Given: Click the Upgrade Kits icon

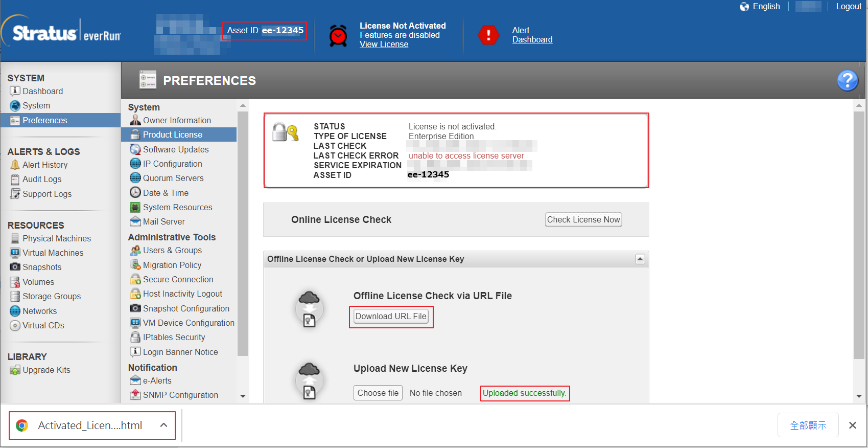Looking at the screenshot, I should [15, 370].
